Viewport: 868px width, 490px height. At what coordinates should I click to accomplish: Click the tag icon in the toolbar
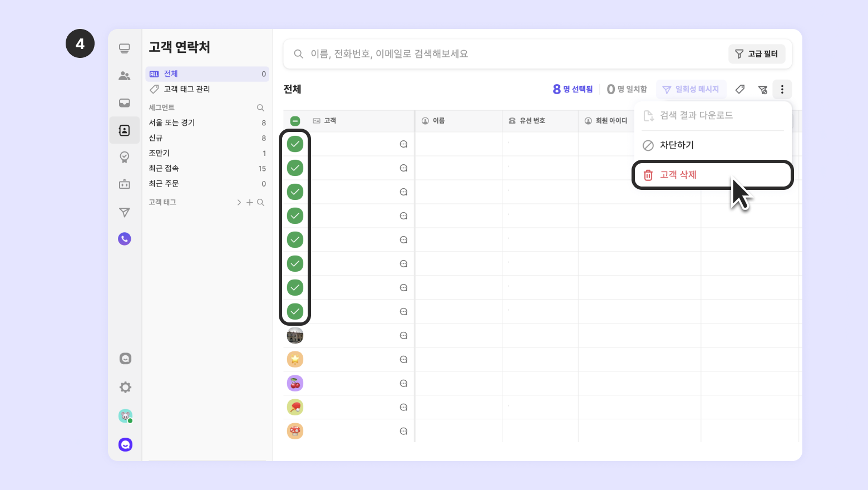tap(740, 89)
